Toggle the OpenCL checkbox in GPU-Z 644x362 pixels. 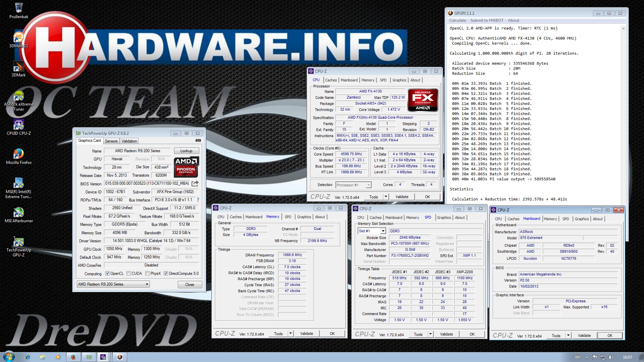(108, 274)
